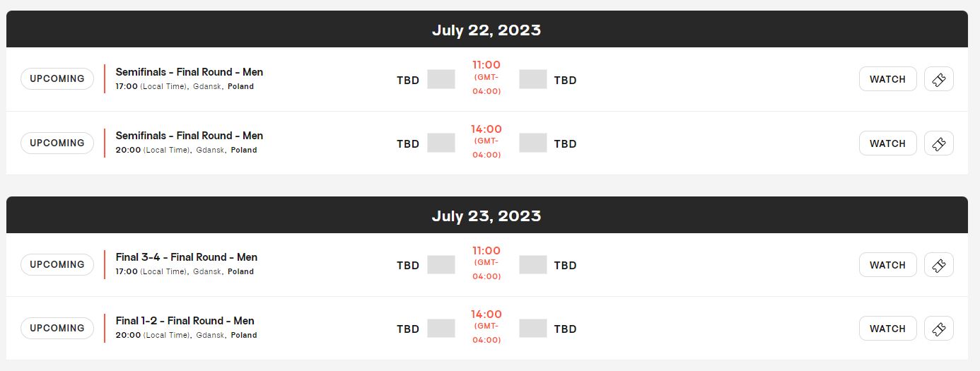This screenshot has height=371, width=980.
Task: Click Upcoming badge of Final 1-2
Action: [57, 328]
